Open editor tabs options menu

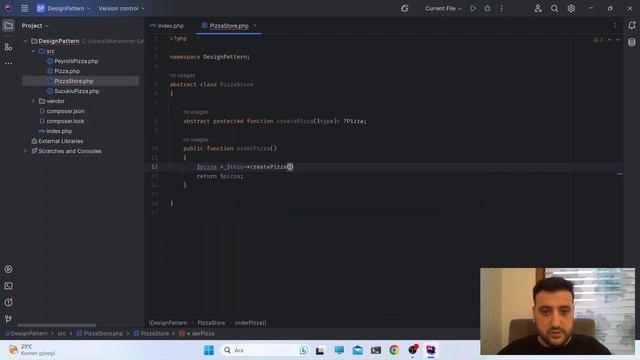[615, 26]
